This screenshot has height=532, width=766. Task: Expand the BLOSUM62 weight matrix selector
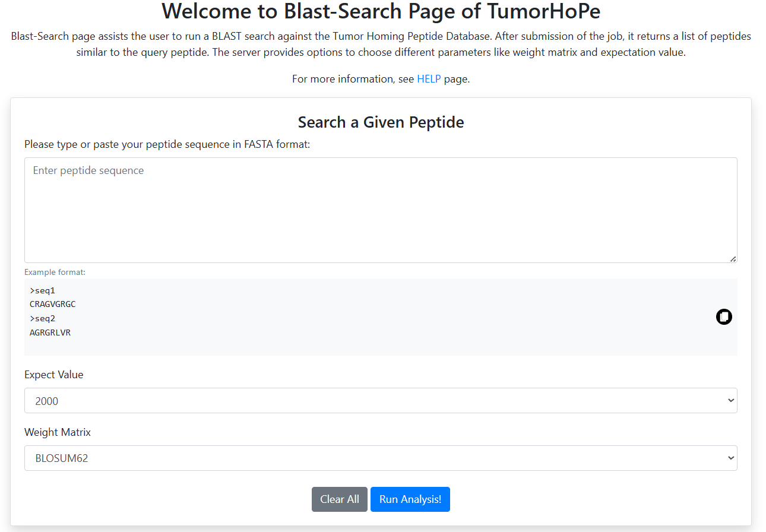(380, 458)
